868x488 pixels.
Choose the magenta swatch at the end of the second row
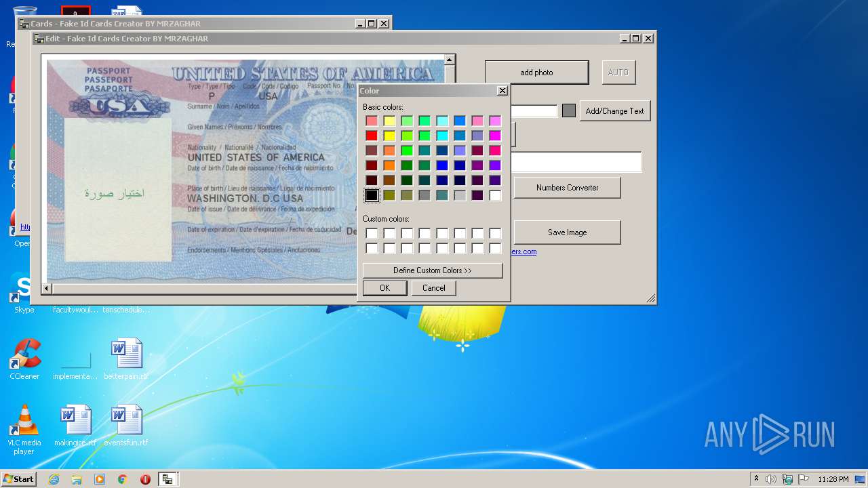point(495,136)
